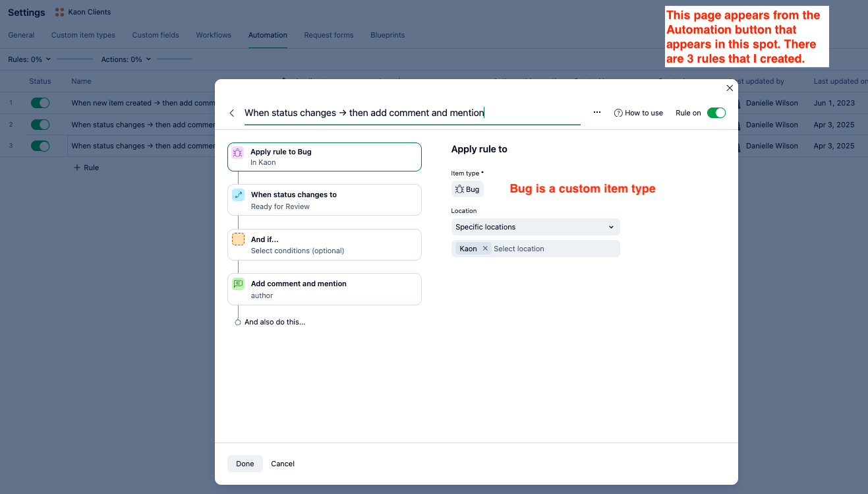This screenshot has height=494, width=868.
Task: Toggle status switch for rule row 2
Action: [x=40, y=125]
